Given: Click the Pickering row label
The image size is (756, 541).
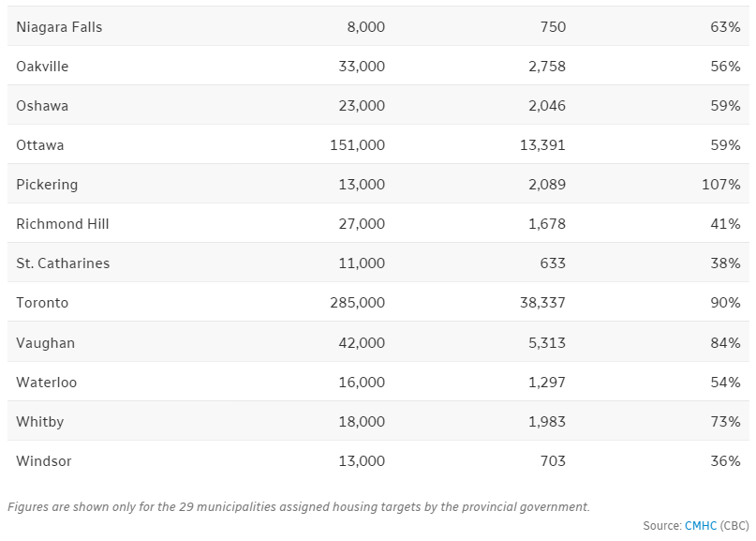Looking at the screenshot, I should point(47,185).
